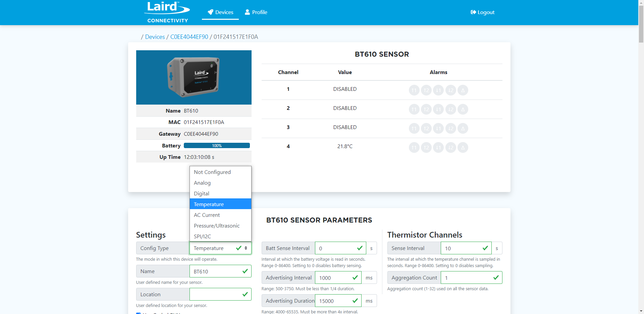The width and height of the screenshot is (644, 314).
Task: Open the Devices navigation tab
Action: click(220, 12)
